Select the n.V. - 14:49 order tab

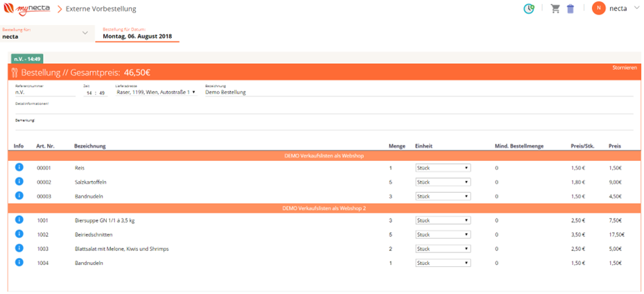tap(27, 59)
